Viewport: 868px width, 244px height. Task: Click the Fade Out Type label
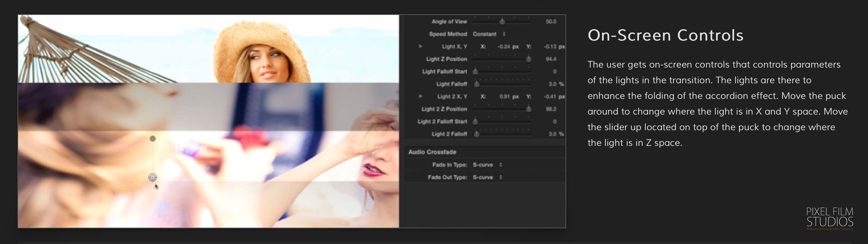click(448, 177)
